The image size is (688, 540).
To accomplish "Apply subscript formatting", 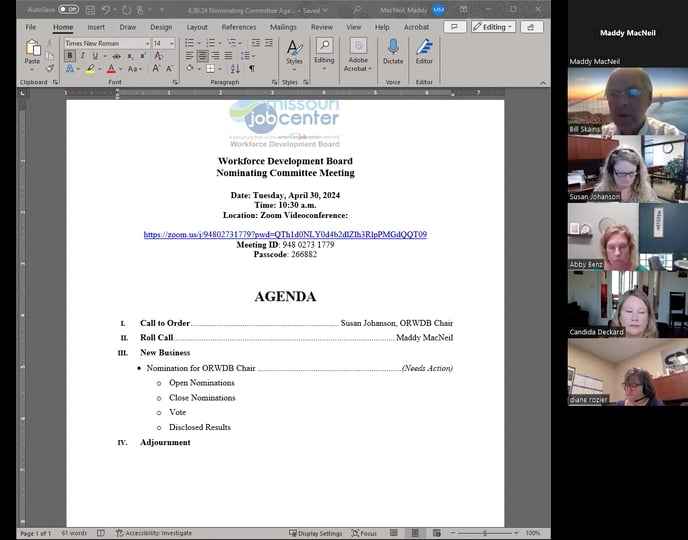I will tap(130, 56).
